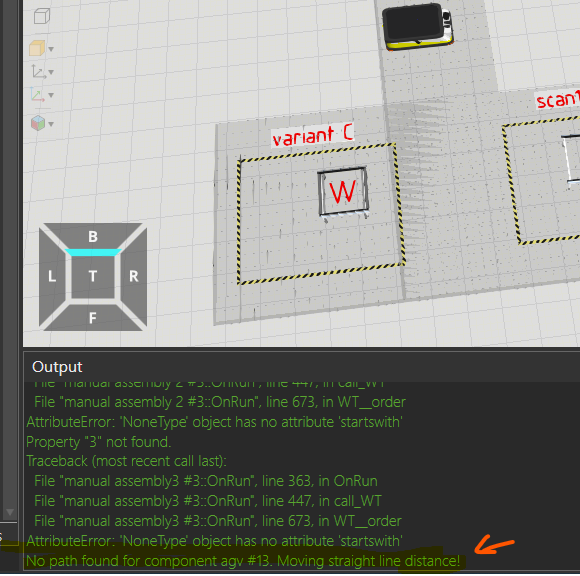The image size is (580, 576).
Task: Click the gray coordinate axes frame icon
Action: click(38, 71)
